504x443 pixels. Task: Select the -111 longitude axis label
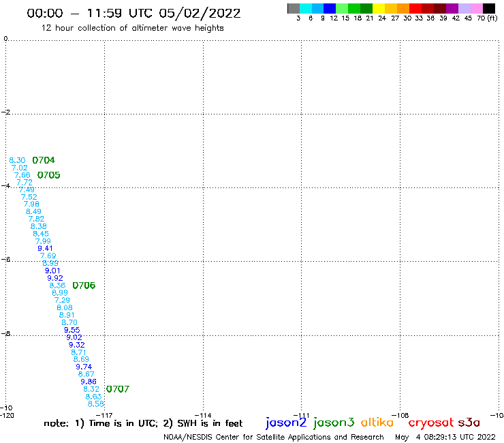click(301, 416)
